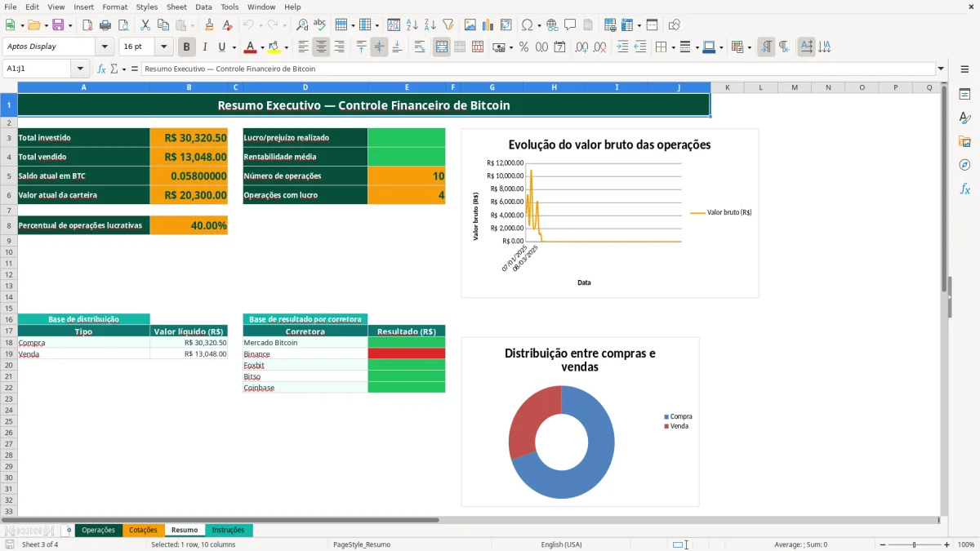
Task: Insert a comment
Action: (x=570, y=25)
